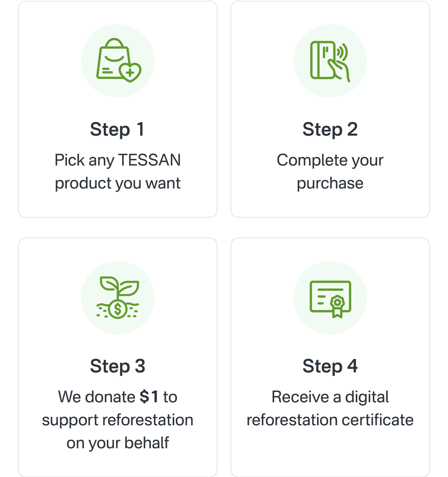Click the reforestation certificate icon
This screenshot has height=477, width=448.
pos(330,297)
